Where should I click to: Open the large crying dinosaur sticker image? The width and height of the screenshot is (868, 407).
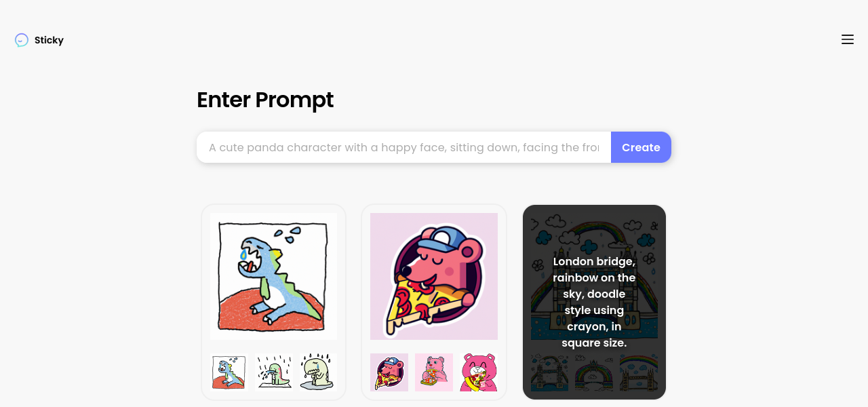(x=273, y=276)
